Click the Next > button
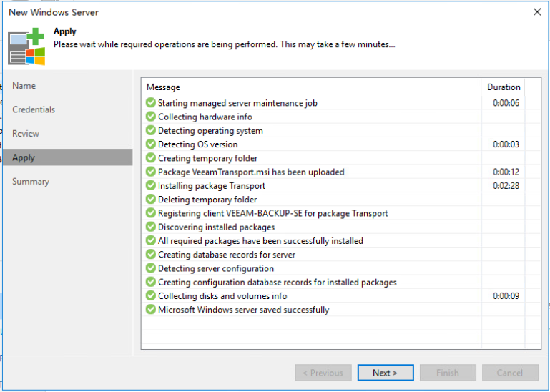 point(386,373)
